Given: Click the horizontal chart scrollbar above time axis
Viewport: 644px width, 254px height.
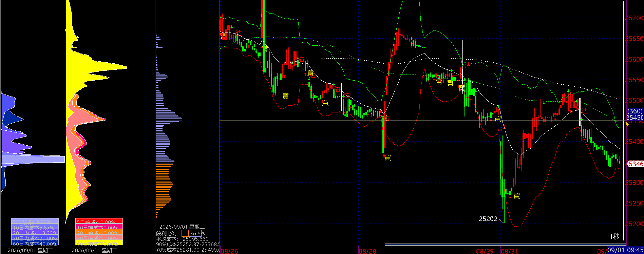Looking at the screenshot, I should [x=505, y=245].
